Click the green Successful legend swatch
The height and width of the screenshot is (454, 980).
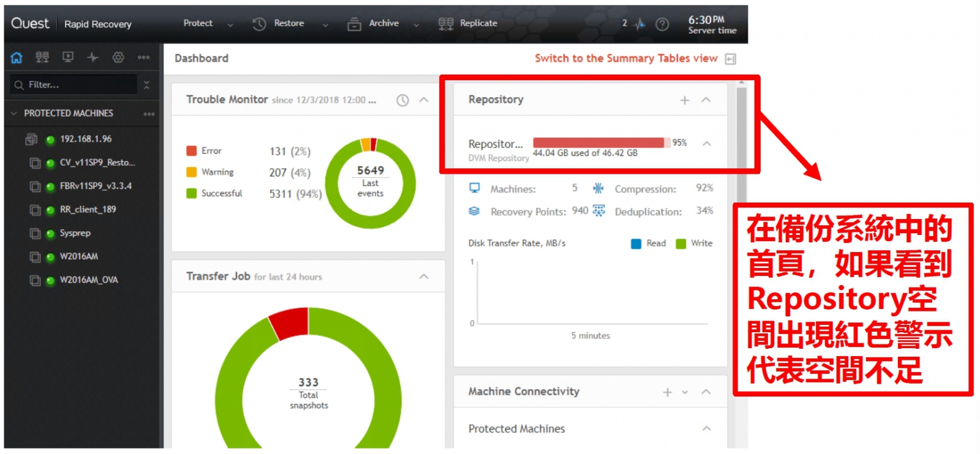192,193
